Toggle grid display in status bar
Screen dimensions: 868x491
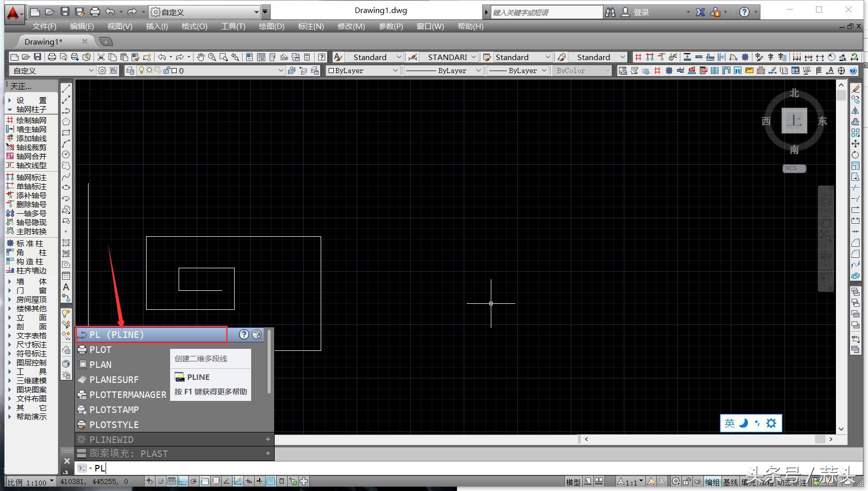pos(172,481)
